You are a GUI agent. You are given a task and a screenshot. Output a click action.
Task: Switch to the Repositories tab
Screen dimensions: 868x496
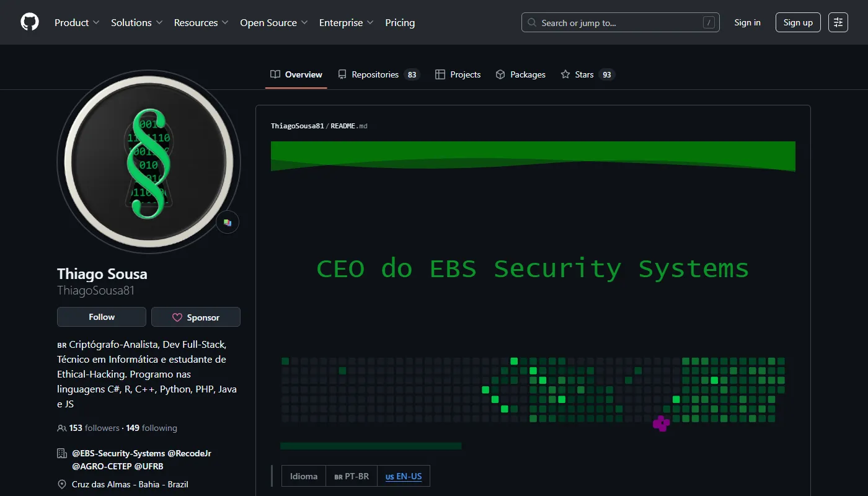pyautogui.click(x=379, y=74)
